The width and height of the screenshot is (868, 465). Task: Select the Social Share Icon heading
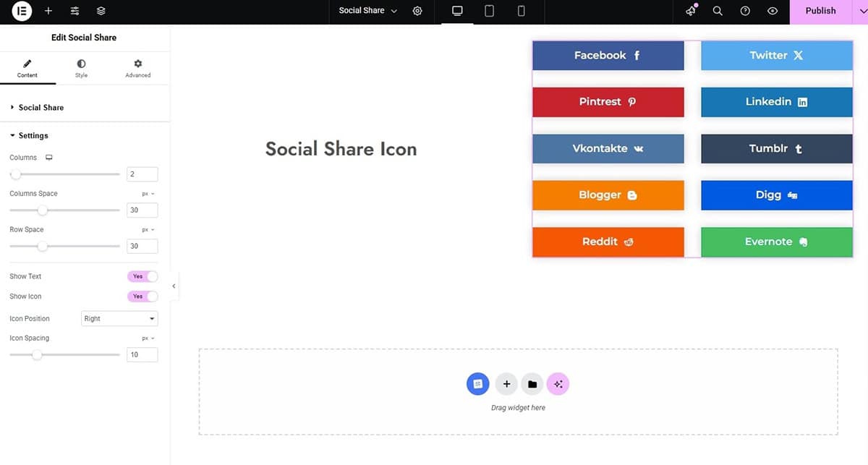tap(341, 149)
